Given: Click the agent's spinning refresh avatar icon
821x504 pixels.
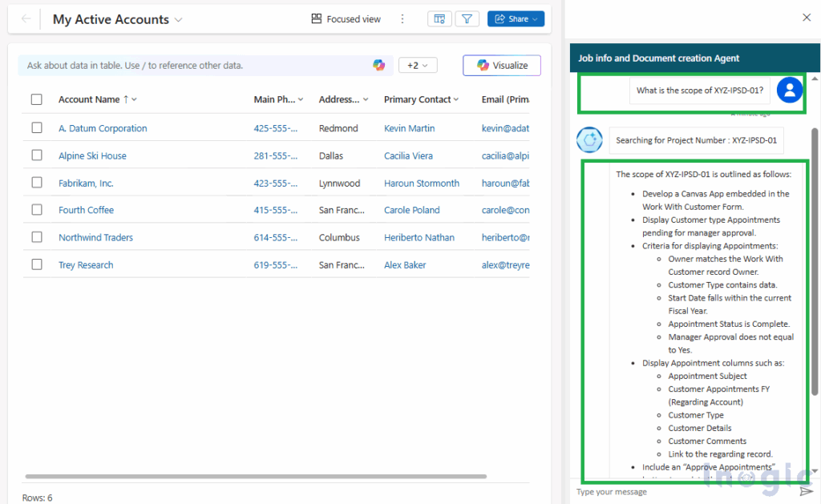Looking at the screenshot, I should tap(588, 139).
